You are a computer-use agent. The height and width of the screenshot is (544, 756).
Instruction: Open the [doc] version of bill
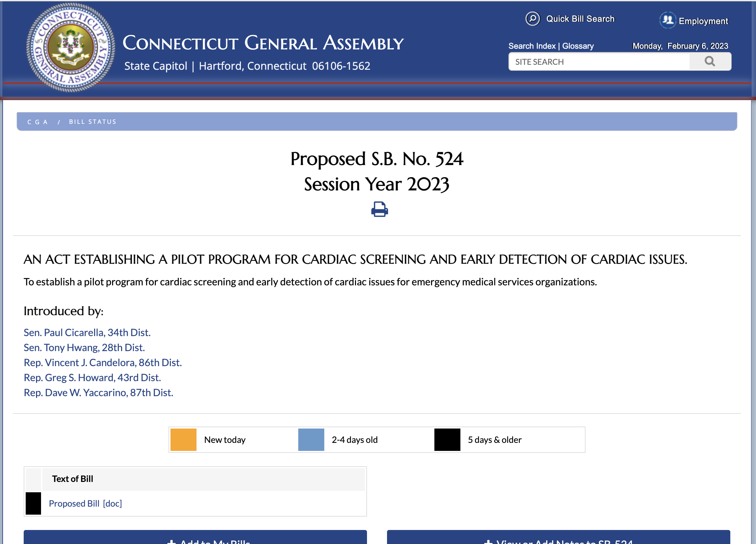[x=112, y=503]
